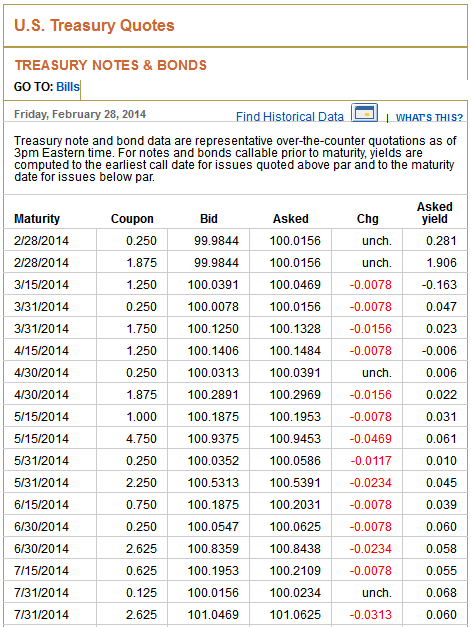471x627 pixels.
Task: Click the Coupon column header
Action: [132, 219]
